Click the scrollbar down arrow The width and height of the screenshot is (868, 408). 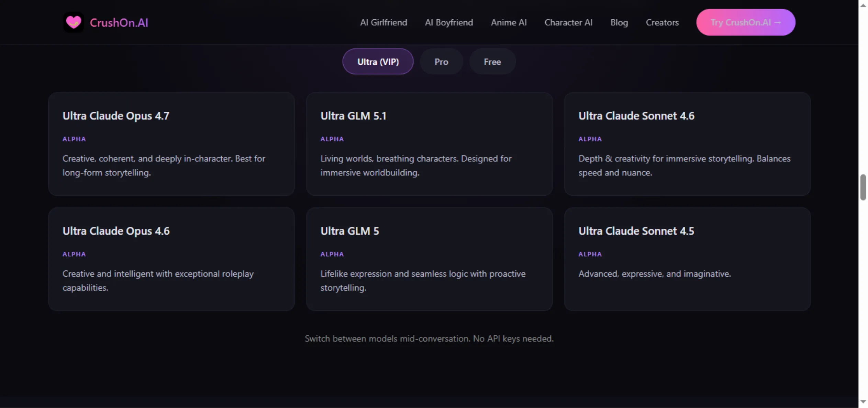(863, 402)
